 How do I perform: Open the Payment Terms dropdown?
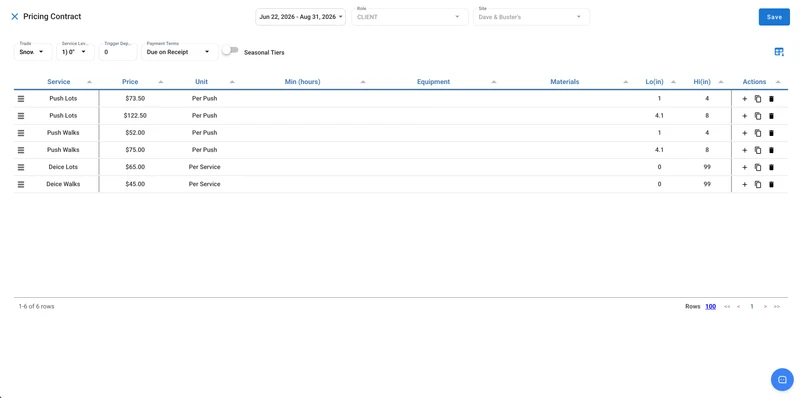click(x=180, y=52)
